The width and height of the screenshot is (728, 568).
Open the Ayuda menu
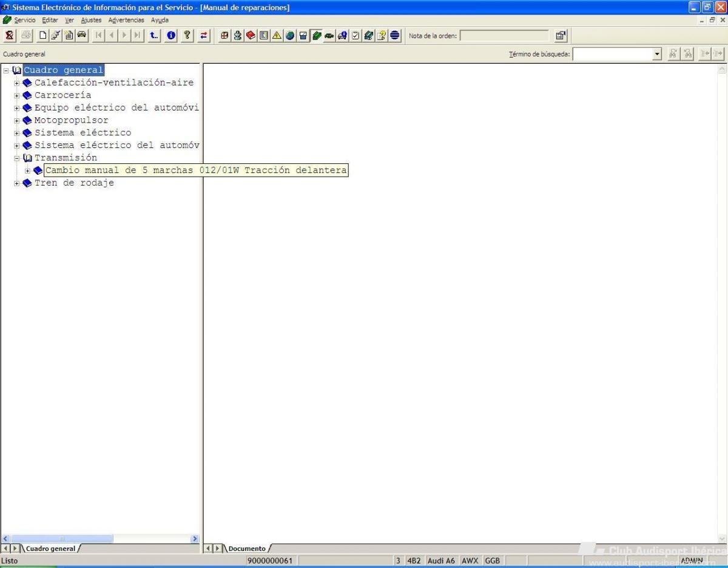coord(160,20)
